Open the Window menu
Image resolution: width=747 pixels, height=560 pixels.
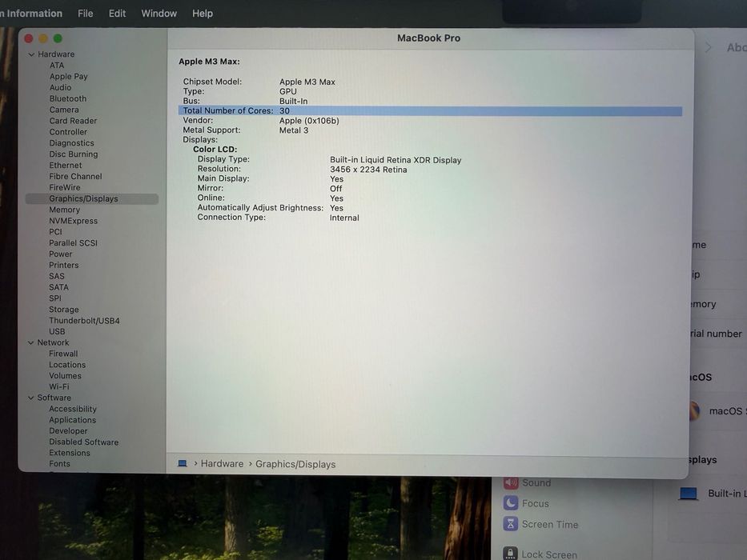pos(159,14)
